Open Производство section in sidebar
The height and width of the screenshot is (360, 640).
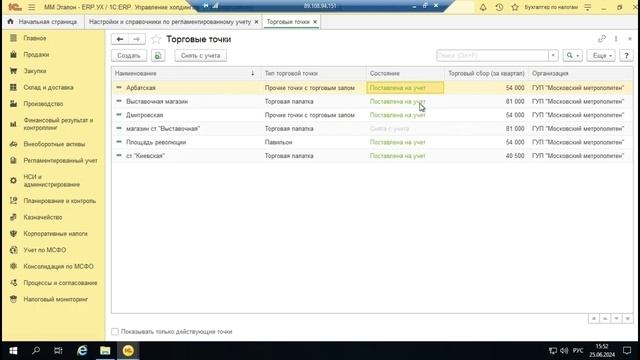[43, 104]
